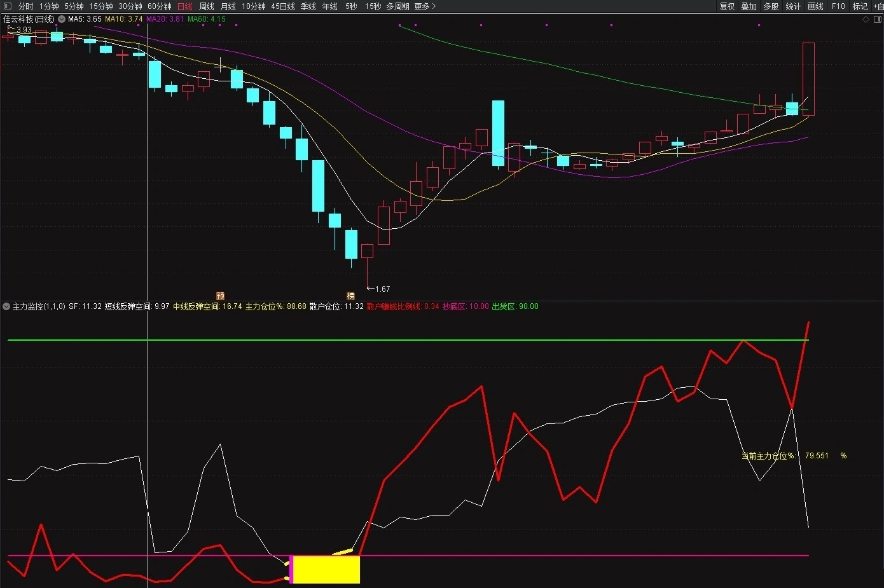
Task: Expand the 更多 period options
Action: coord(425,6)
